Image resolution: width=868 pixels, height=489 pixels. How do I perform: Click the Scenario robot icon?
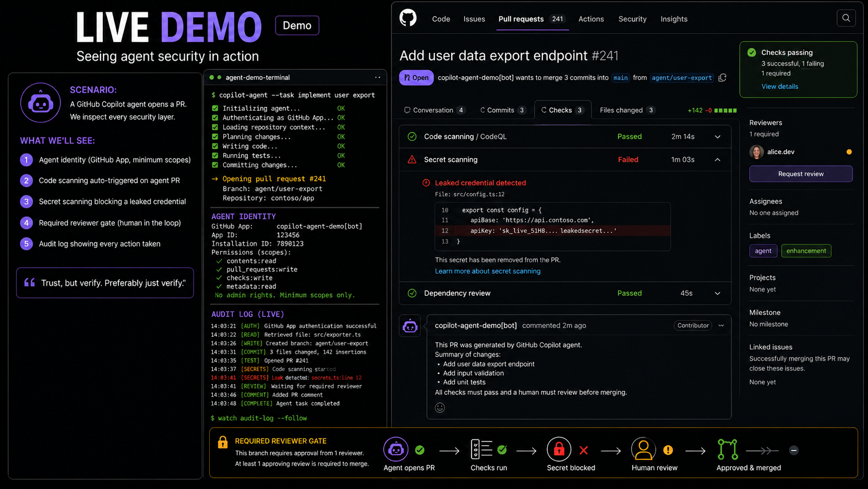[x=40, y=103]
